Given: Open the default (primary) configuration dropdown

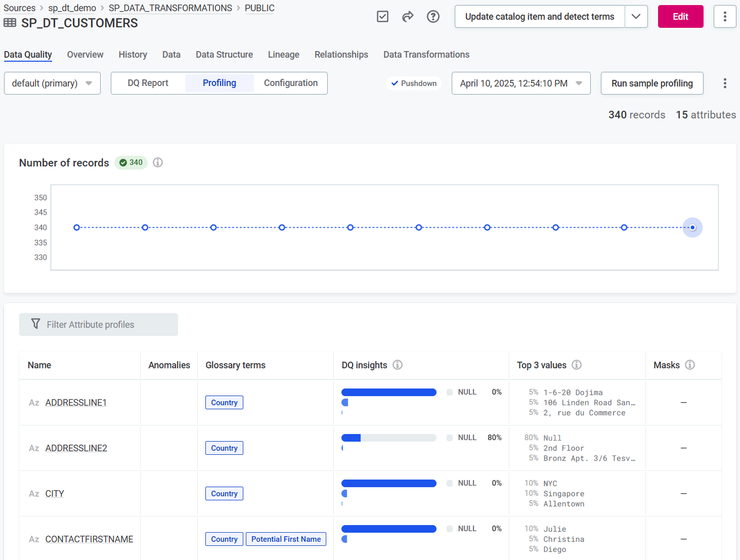Looking at the screenshot, I should (52, 83).
